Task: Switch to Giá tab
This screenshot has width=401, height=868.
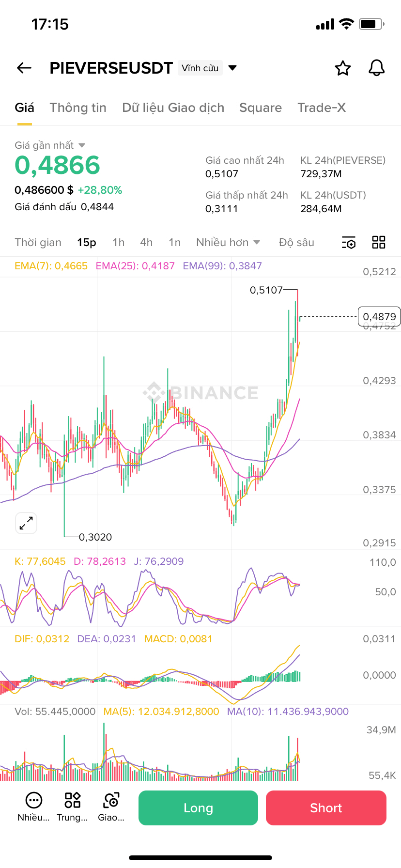Action: [24, 108]
